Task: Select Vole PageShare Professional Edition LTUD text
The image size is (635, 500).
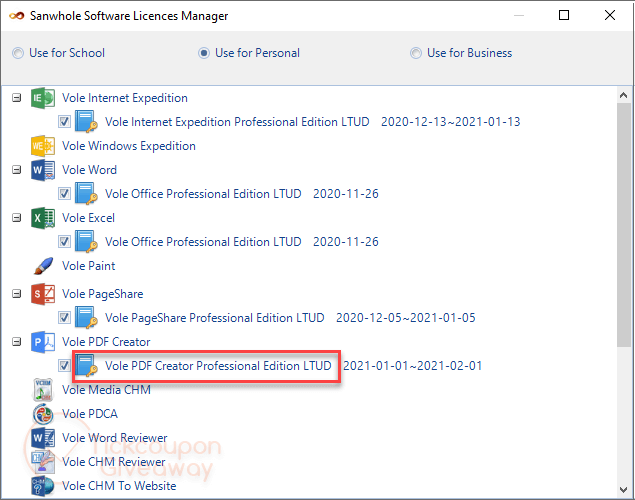Action: point(215,318)
